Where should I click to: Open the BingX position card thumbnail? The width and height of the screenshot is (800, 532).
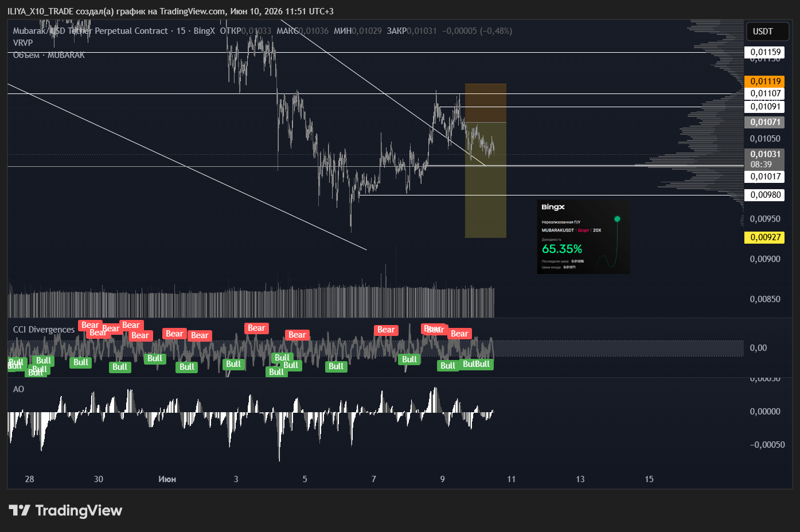[x=583, y=237]
